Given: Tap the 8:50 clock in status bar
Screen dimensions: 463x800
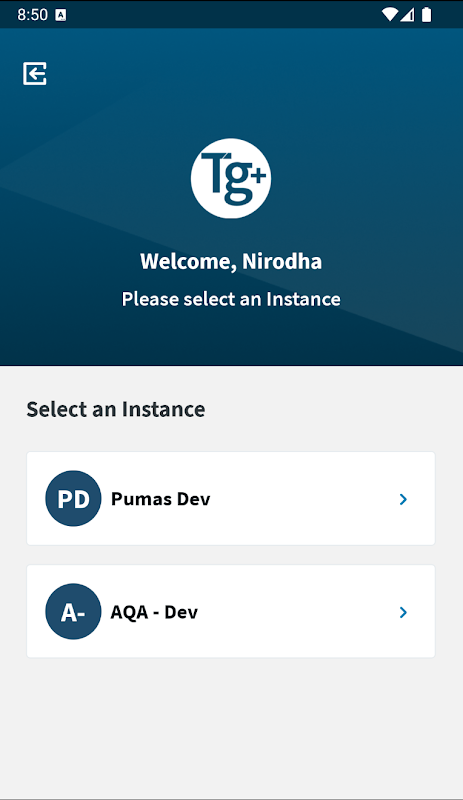Looking at the screenshot, I should coord(32,15).
